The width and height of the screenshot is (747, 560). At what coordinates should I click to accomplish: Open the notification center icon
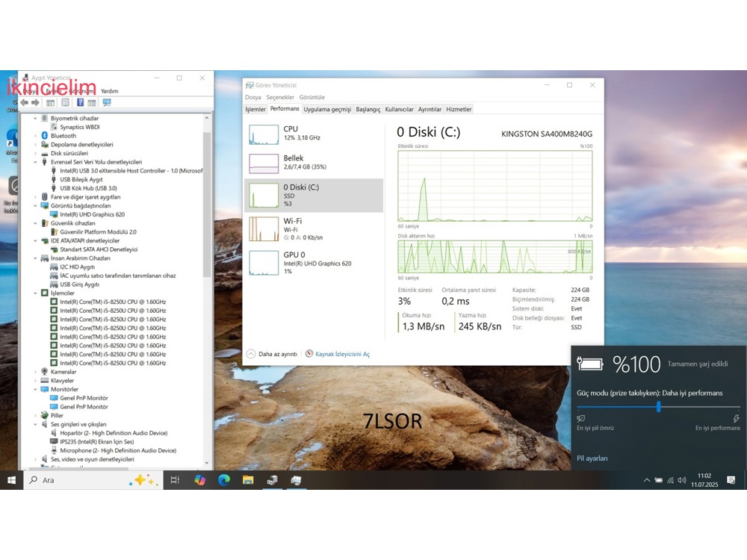(x=731, y=480)
